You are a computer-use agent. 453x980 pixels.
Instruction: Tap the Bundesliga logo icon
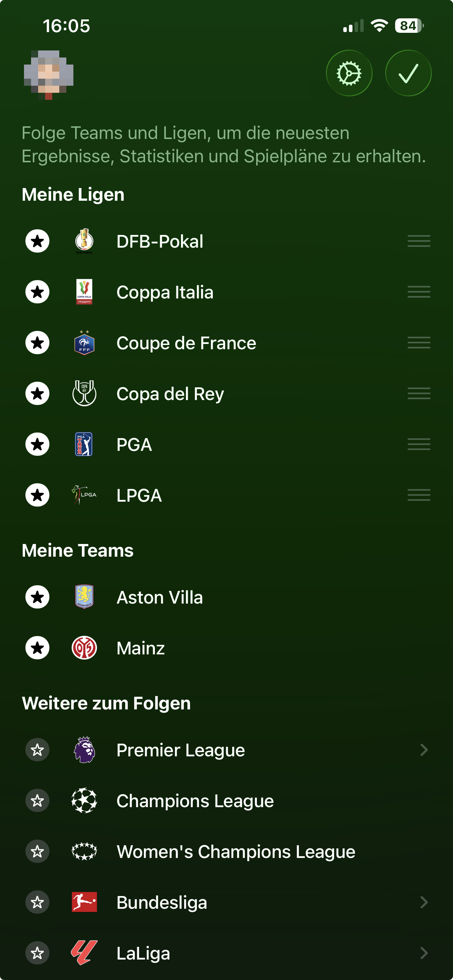pyautogui.click(x=84, y=902)
